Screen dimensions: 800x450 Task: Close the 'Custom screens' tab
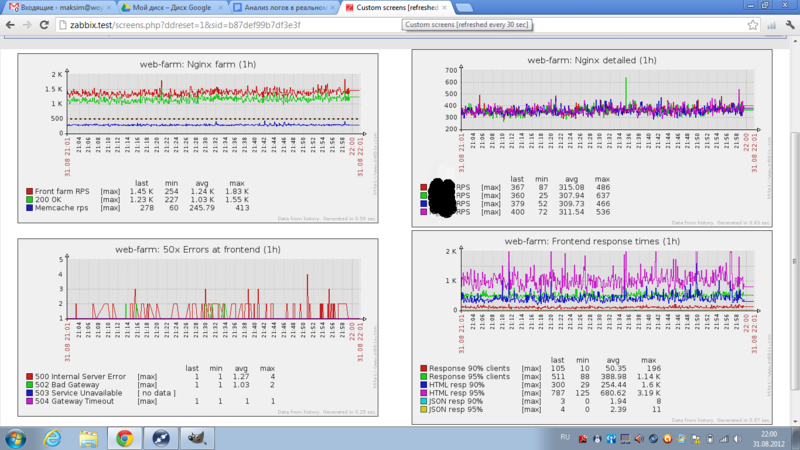tap(444, 8)
